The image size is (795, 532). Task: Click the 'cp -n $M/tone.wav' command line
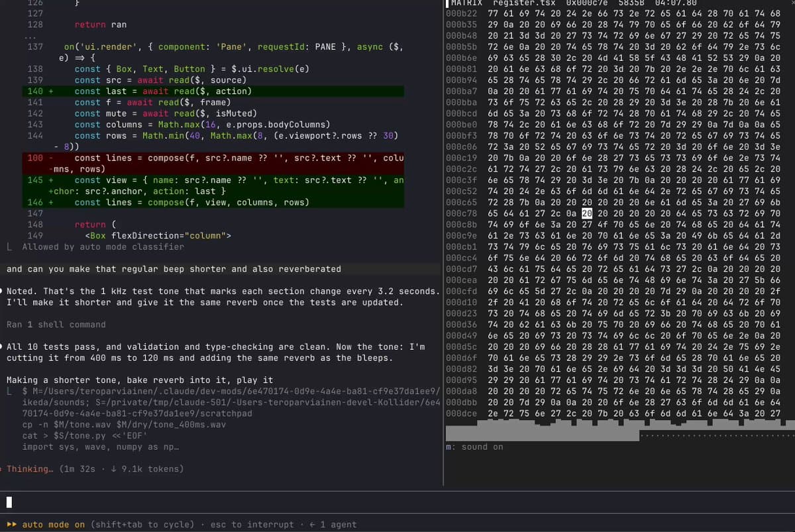(x=124, y=425)
